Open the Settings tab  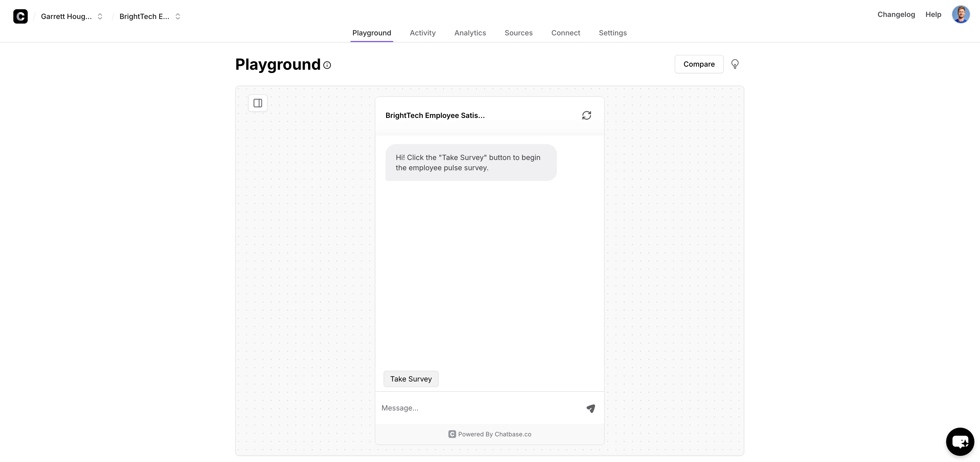(613, 33)
